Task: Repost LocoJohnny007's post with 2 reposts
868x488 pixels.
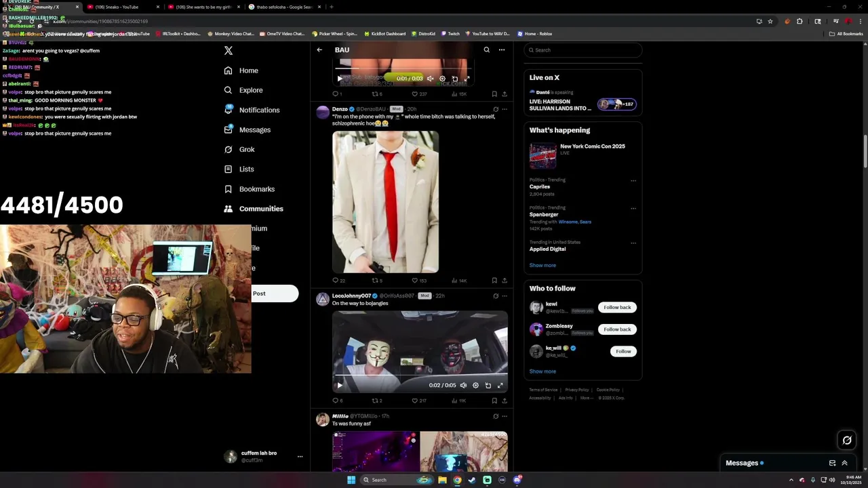Action: [377, 401]
